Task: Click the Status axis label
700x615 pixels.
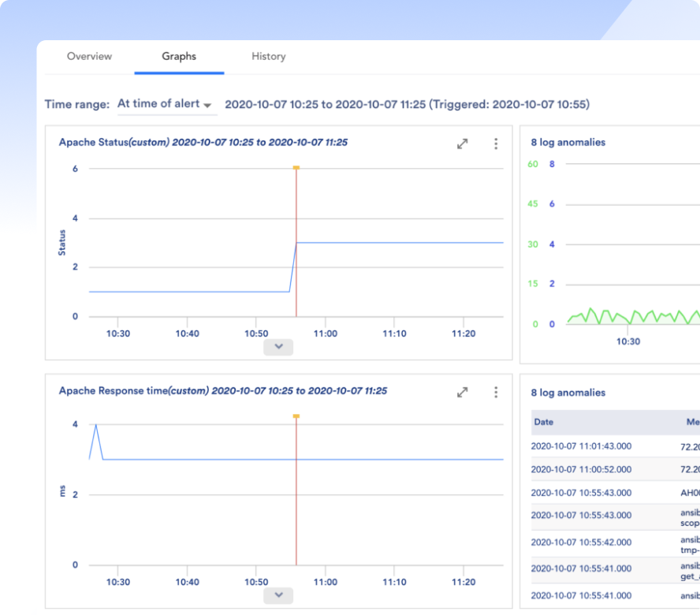Action: (62, 243)
